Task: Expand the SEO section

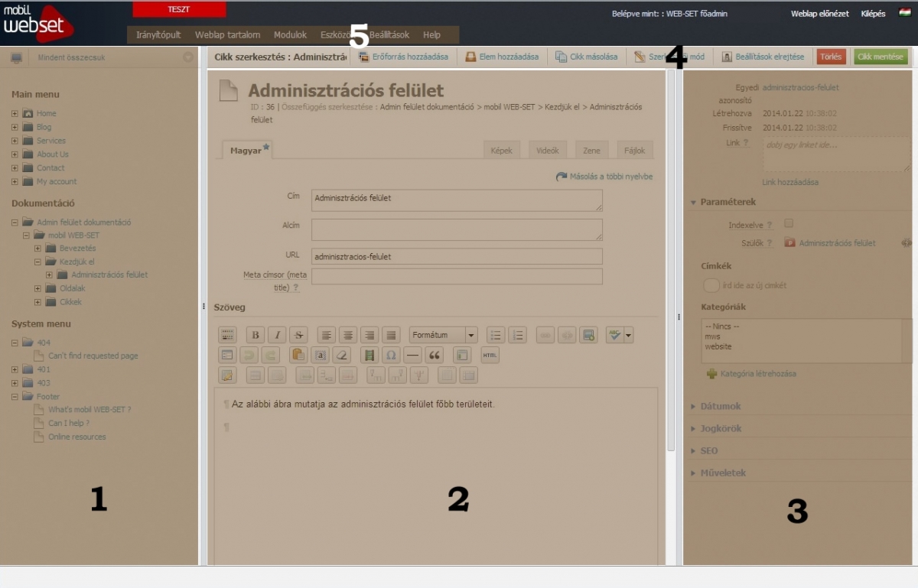Action: (x=709, y=451)
